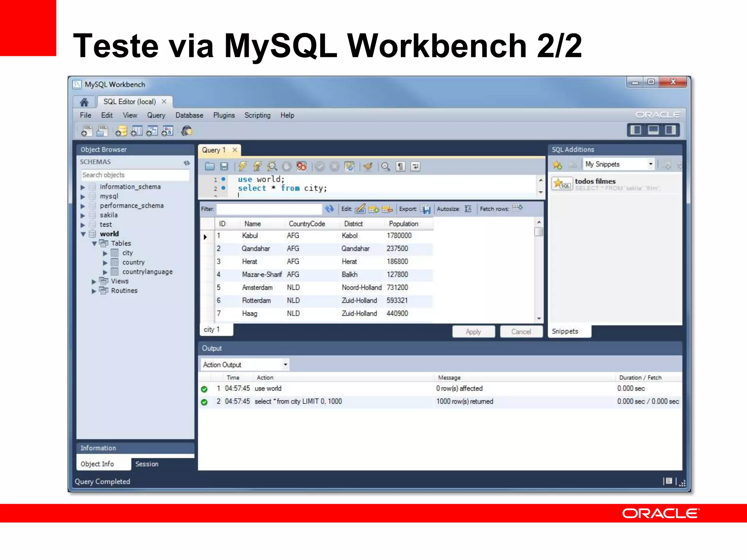The image size is (747, 560).
Task: Toggle auto-commit mode icon
Action: pyautogui.click(x=349, y=167)
